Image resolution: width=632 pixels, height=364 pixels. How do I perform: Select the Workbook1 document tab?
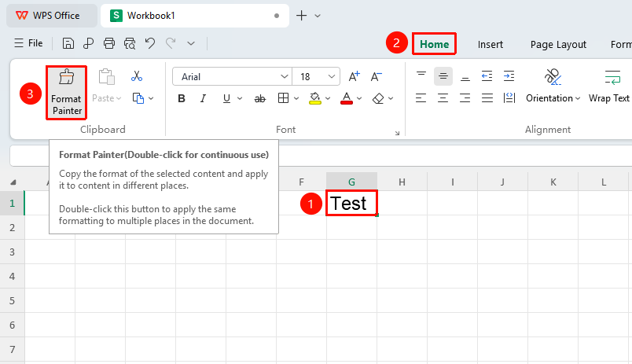[x=195, y=16]
